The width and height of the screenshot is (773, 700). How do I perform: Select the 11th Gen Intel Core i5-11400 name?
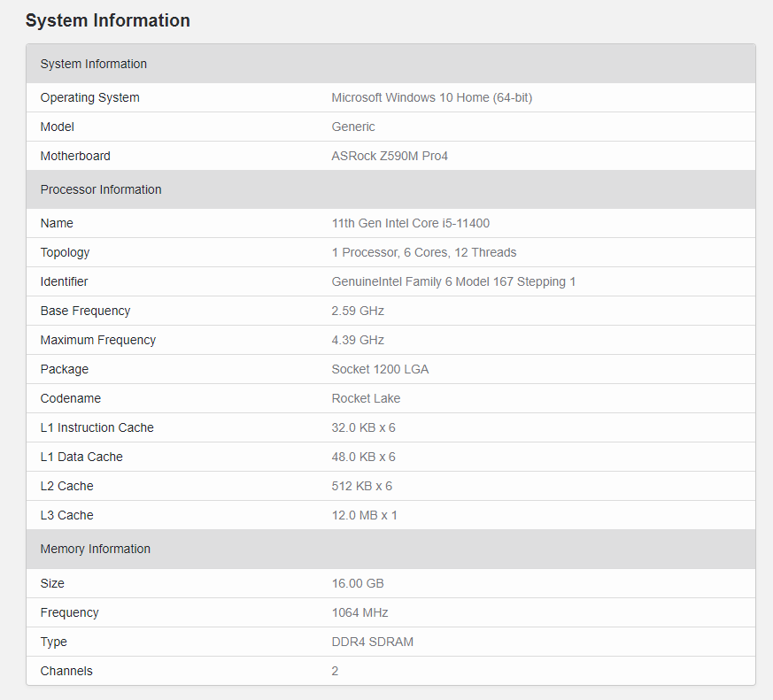tap(411, 223)
